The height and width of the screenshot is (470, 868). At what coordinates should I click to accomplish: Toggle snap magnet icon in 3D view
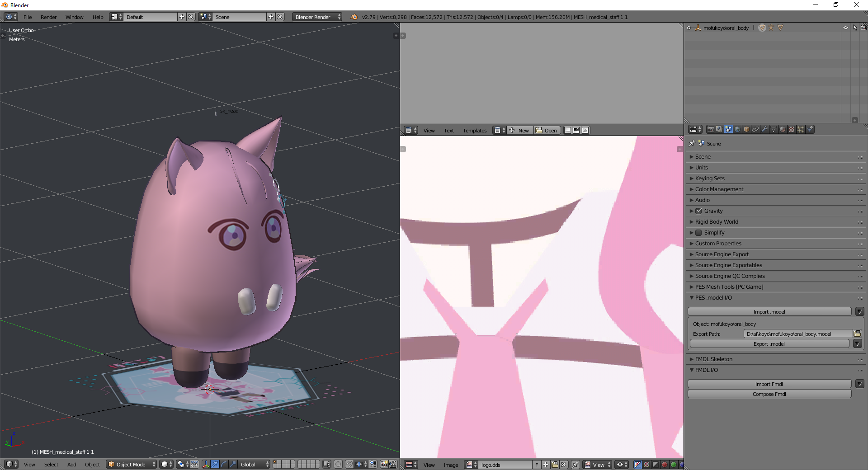349,464
